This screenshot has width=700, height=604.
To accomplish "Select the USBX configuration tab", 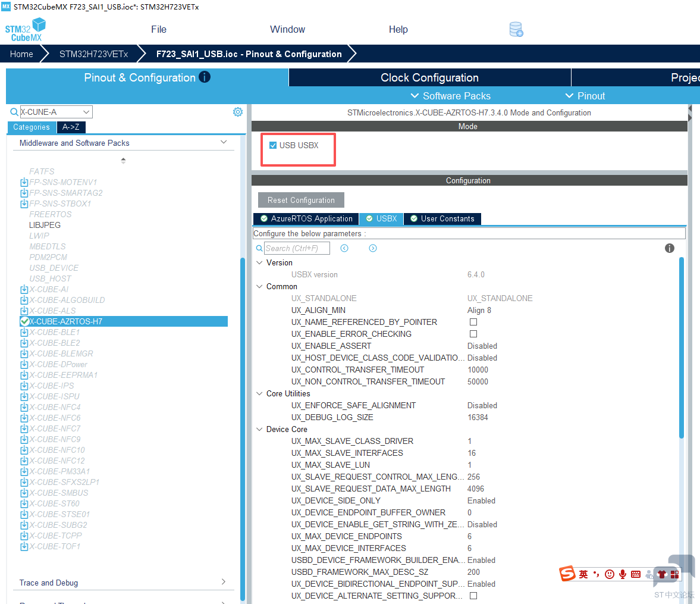I will [x=381, y=218].
